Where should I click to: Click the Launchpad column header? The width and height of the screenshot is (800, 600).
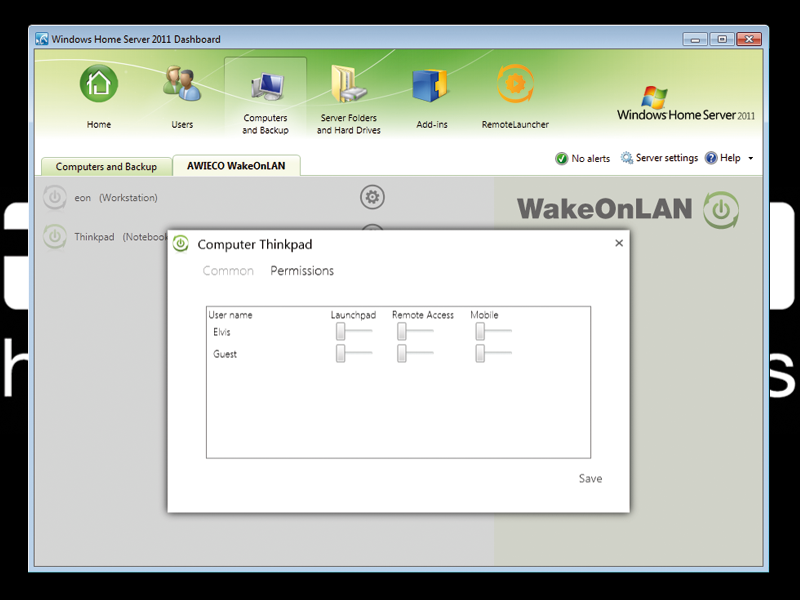pos(353,315)
